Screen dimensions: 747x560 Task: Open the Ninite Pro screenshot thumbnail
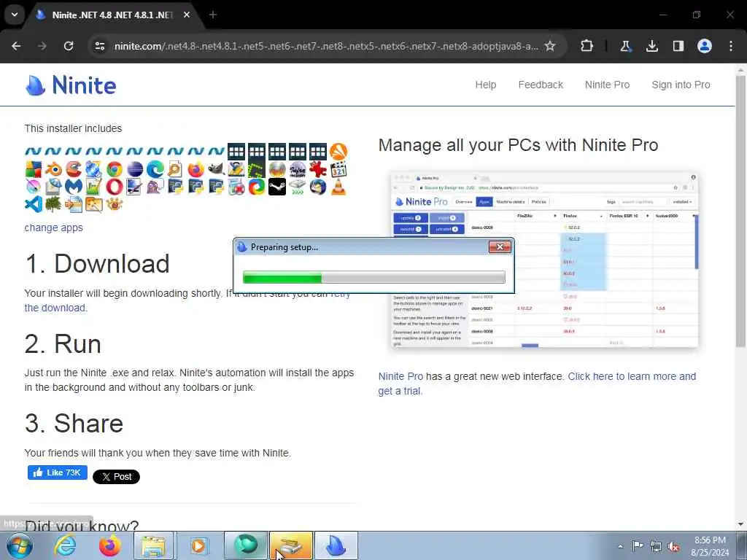tap(544, 260)
